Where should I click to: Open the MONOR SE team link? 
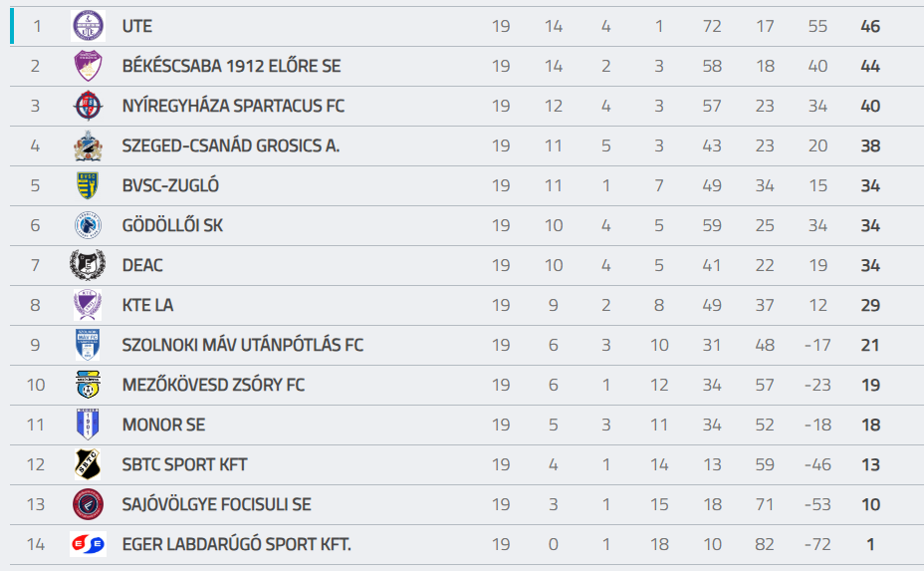click(163, 425)
